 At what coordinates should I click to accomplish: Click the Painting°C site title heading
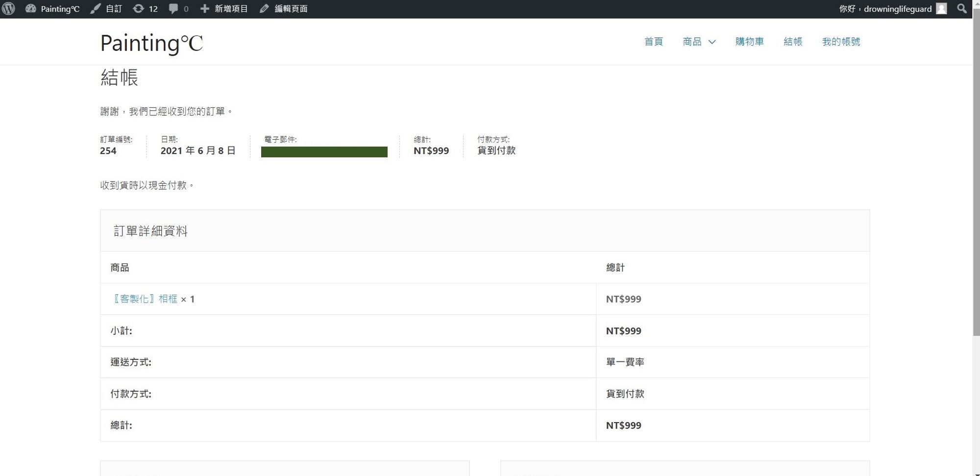[x=151, y=43]
